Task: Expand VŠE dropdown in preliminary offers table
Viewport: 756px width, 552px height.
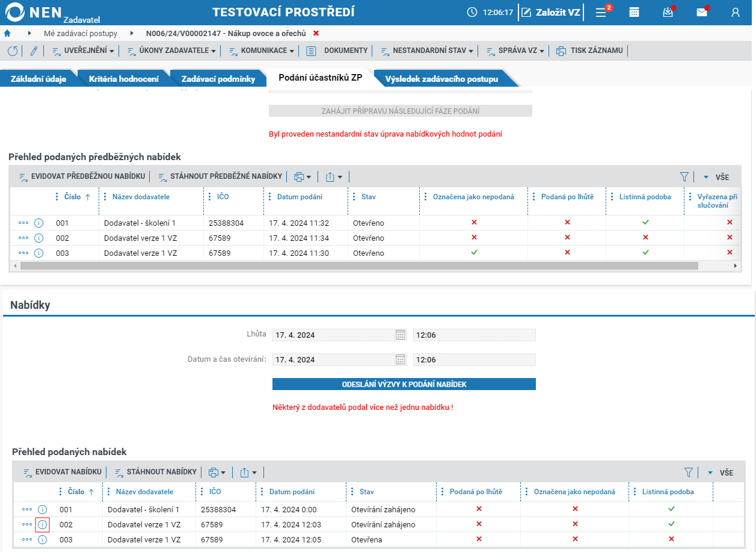Action: click(716, 178)
